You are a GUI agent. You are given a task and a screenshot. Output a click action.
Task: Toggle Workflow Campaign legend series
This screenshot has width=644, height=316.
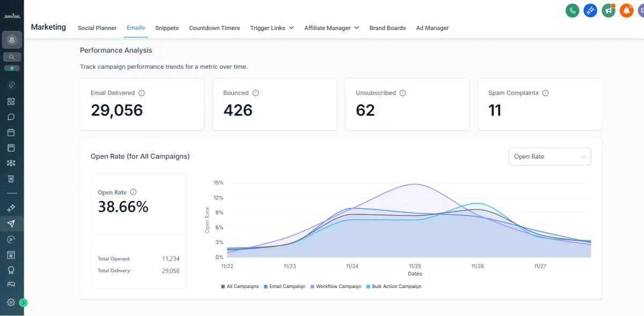click(x=336, y=286)
